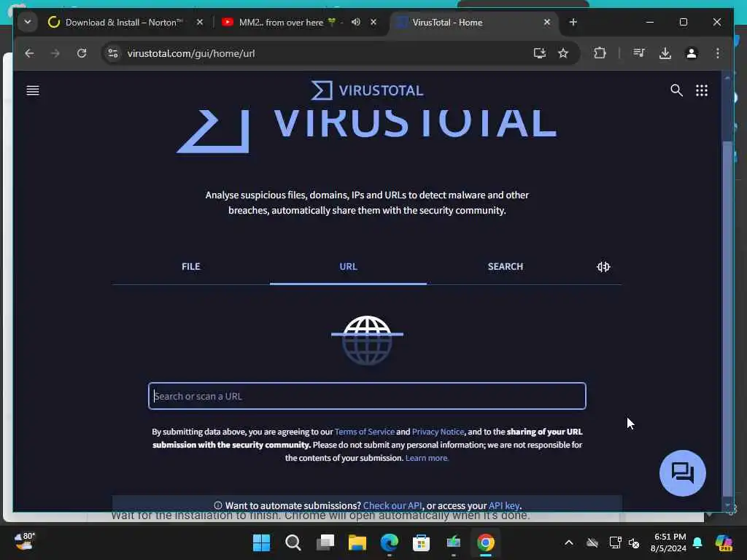The width and height of the screenshot is (747, 560).
Task: Click the browser forward arrow
Action: click(x=55, y=53)
